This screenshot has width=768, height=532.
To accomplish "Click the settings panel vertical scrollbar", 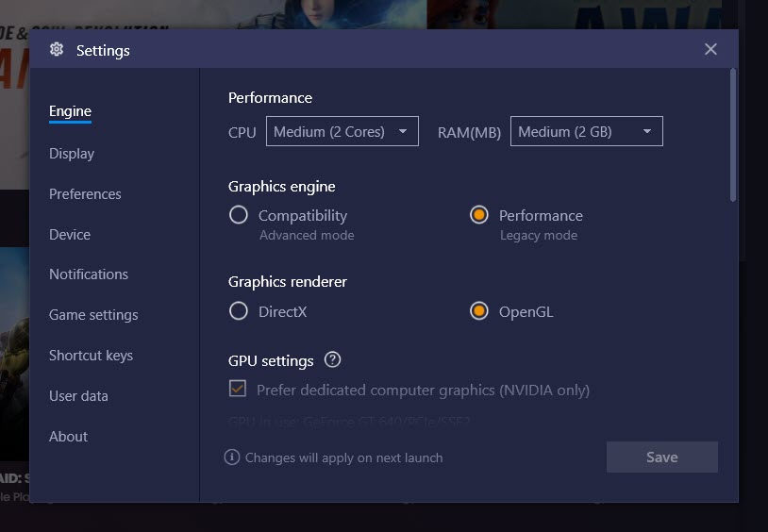I will click(733, 135).
